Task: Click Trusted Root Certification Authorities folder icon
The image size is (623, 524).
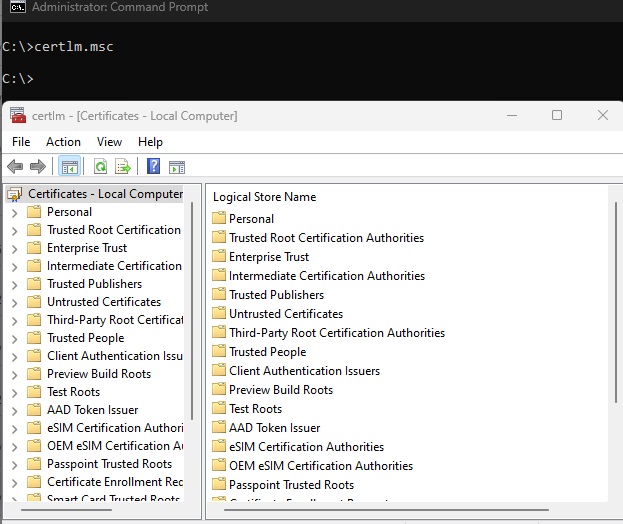Action: pyautogui.click(x=219, y=237)
